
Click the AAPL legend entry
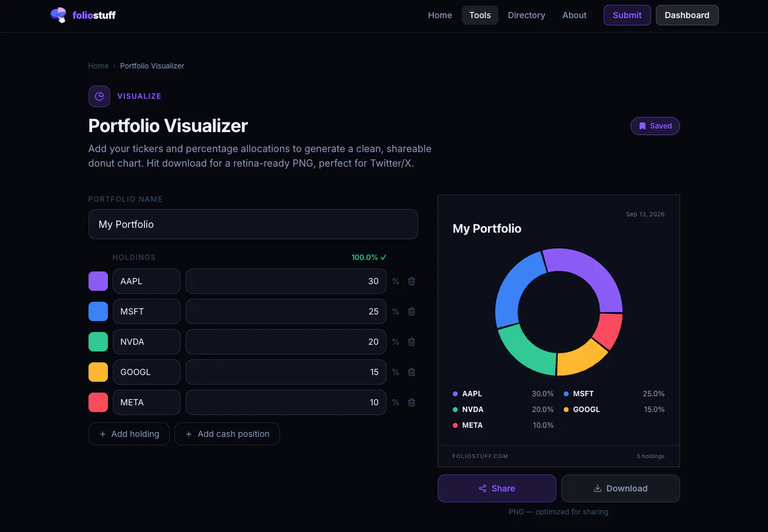(x=503, y=394)
